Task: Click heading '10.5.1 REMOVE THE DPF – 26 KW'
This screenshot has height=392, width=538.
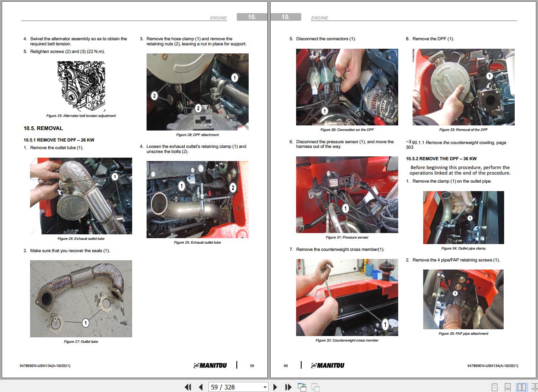Action: [59, 140]
